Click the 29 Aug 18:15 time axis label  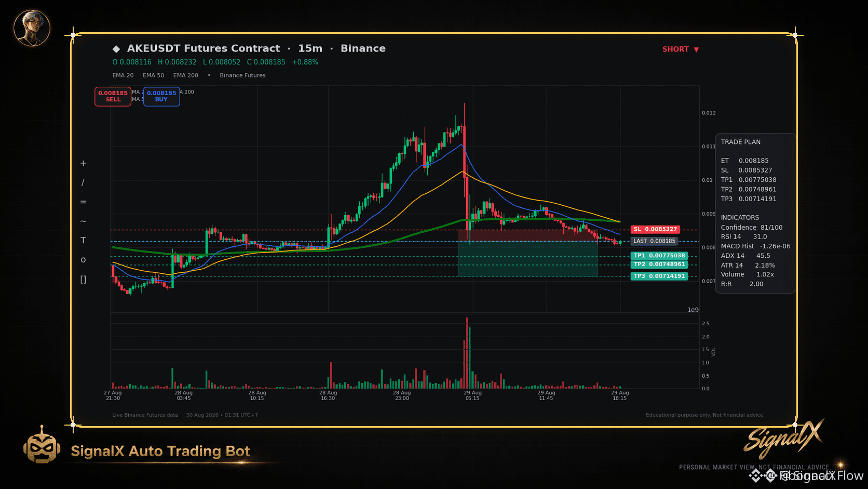(x=620, y=395)
